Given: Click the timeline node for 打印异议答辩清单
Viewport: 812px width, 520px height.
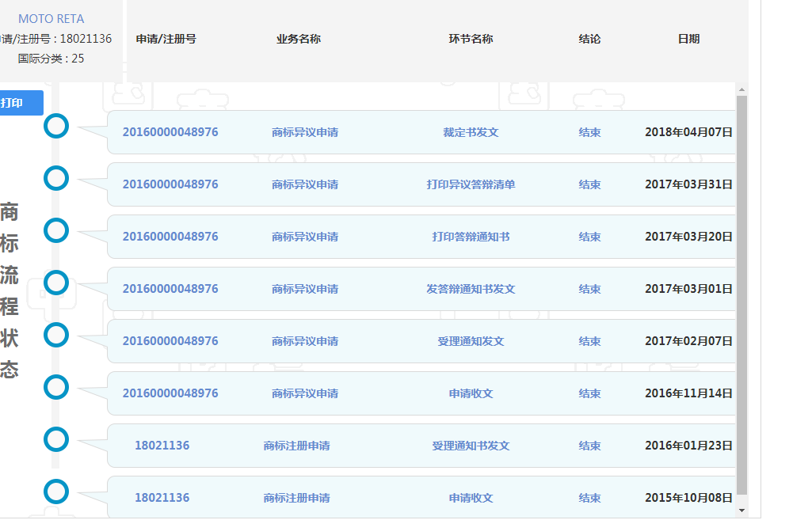Looking at the screenshot, I should pyautogui.click(x=56, y=178).
